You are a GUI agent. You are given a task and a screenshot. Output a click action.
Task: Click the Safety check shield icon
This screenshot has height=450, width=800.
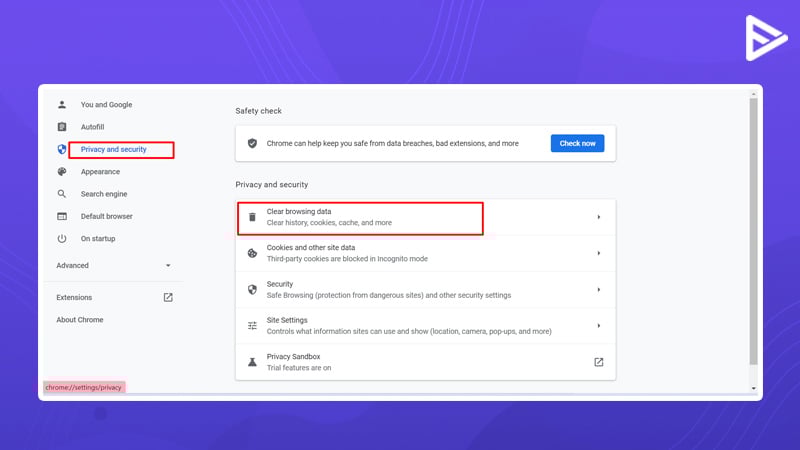252,143
